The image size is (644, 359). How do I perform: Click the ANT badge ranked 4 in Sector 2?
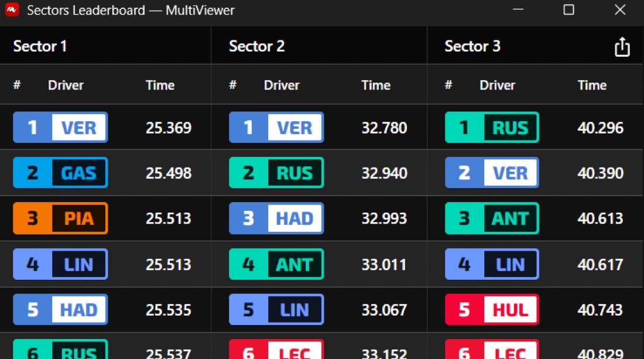coord(276,264)
